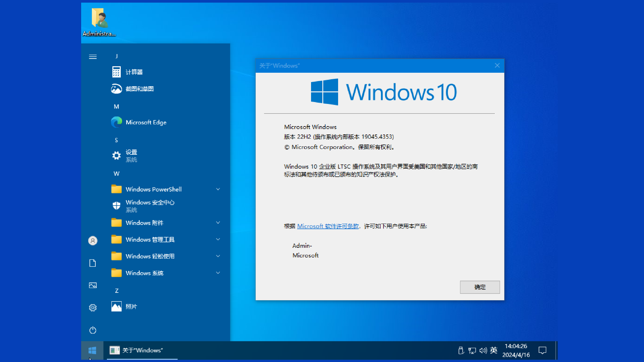Click the speaker icon in the taskbar
644x362 pixels.
pos(482,350)
